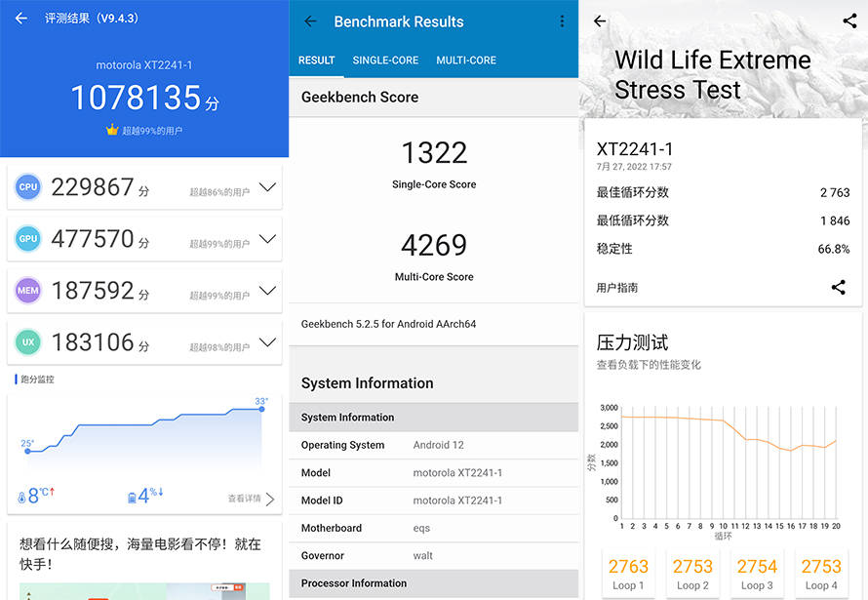Tap the AnTuTu back arrow

21,19
